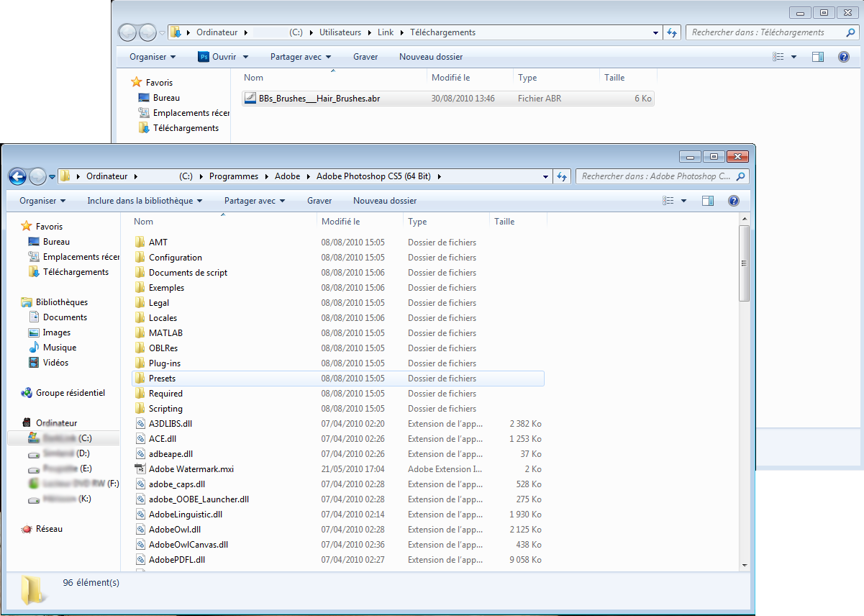Select Required folder

tap(165, 394)
